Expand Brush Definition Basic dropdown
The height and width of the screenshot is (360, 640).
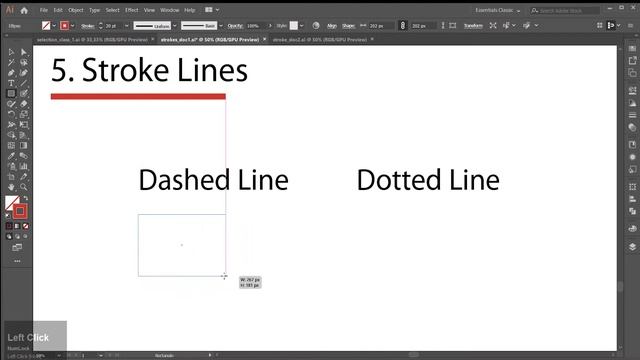point(221,26)
